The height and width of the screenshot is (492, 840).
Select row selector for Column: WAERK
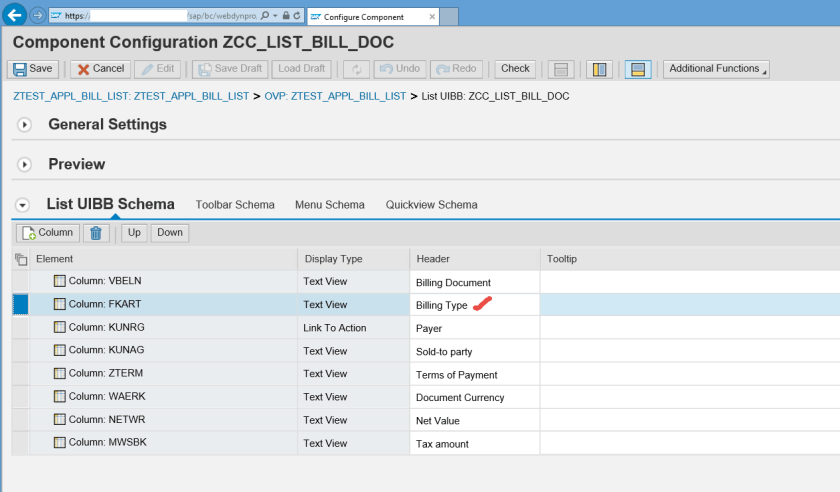click(x=20, y=397)
